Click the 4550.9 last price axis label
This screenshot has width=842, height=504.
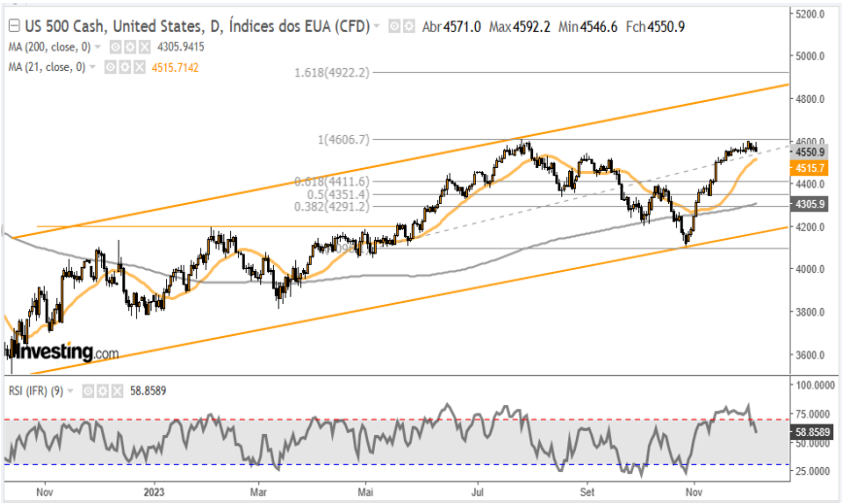point(809,153)
